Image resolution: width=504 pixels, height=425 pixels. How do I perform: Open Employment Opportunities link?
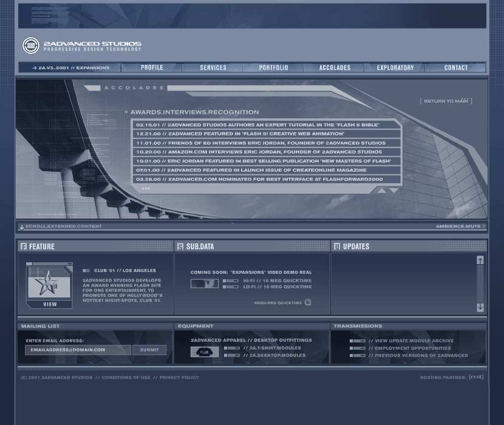(x=410, y=348)
